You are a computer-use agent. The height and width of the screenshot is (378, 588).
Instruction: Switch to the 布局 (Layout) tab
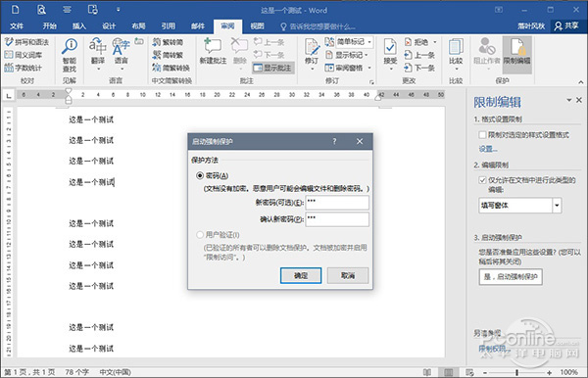138,26
